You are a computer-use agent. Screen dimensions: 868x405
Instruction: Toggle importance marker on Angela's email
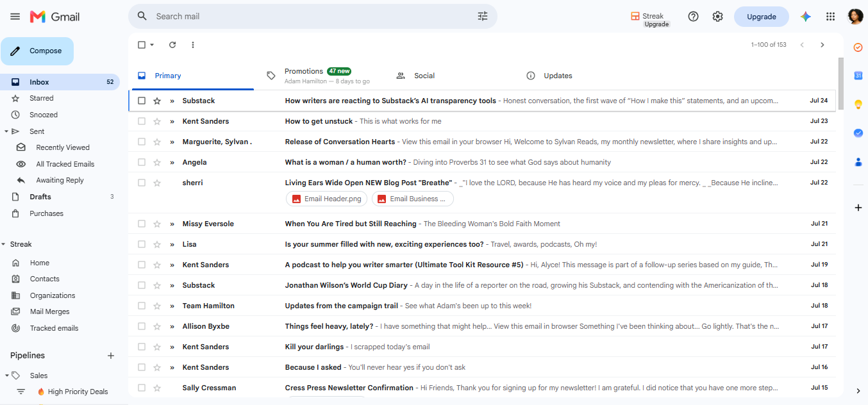click(x=172, y=162)
